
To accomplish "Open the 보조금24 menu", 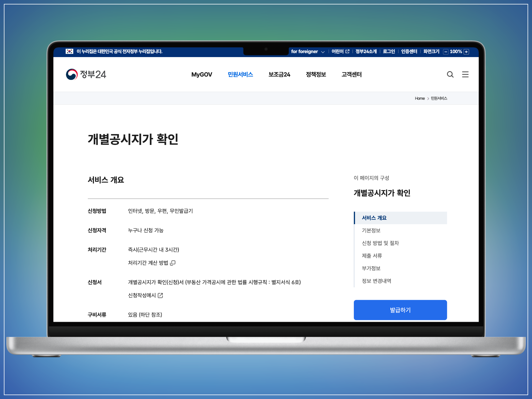I will pyautogui.click(x=279, y=75).
